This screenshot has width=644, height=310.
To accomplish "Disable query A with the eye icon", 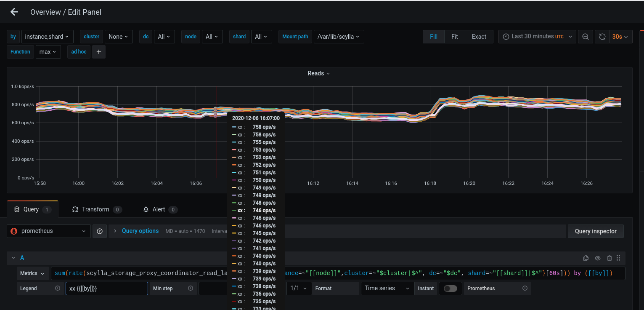I will (598, 258).
